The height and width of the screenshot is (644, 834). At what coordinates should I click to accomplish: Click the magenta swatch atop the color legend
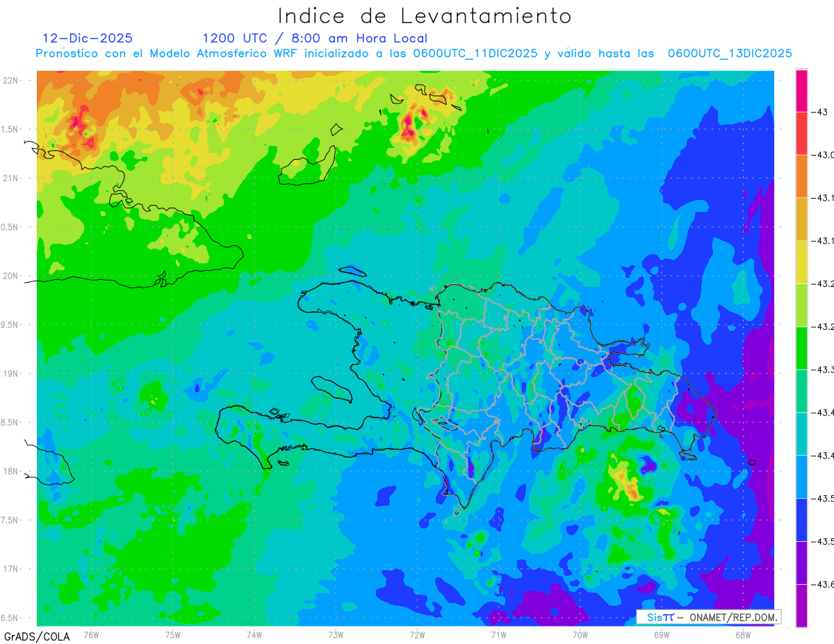tap(801, 90)
